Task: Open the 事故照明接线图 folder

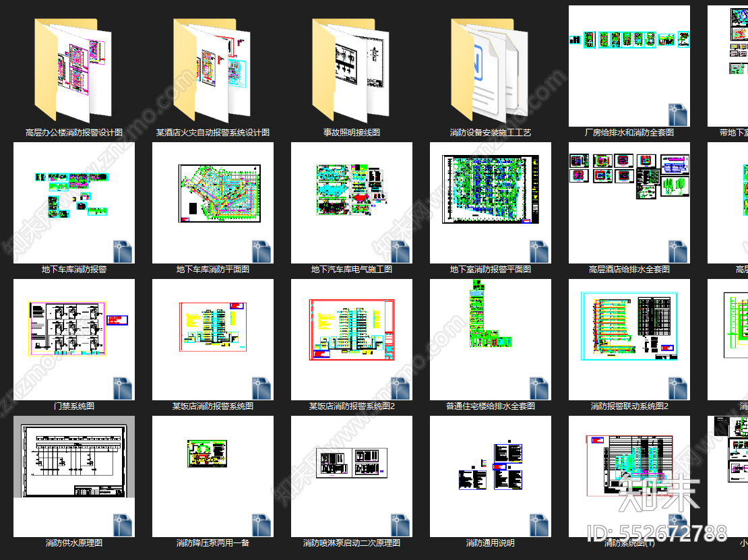Action: [352, 70]
